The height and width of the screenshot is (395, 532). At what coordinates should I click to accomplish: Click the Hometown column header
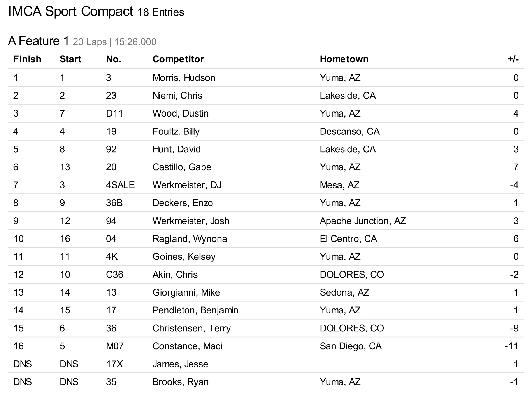[344, 59]
